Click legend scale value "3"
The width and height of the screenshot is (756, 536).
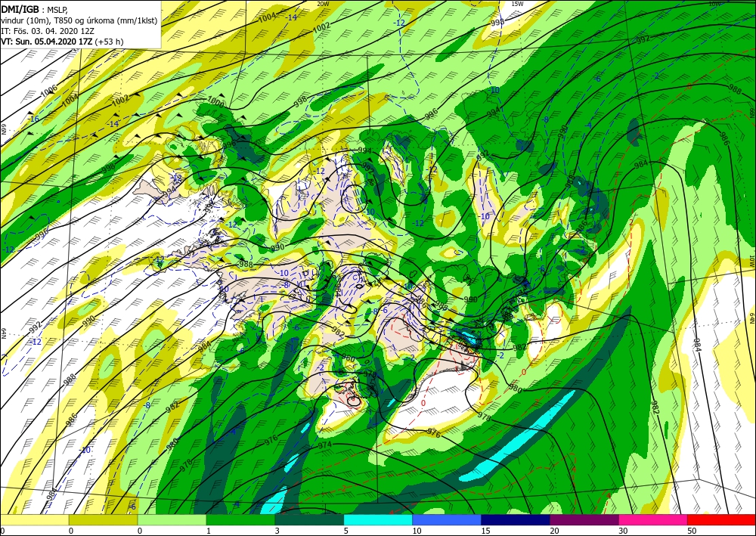(x=277, y=531)
